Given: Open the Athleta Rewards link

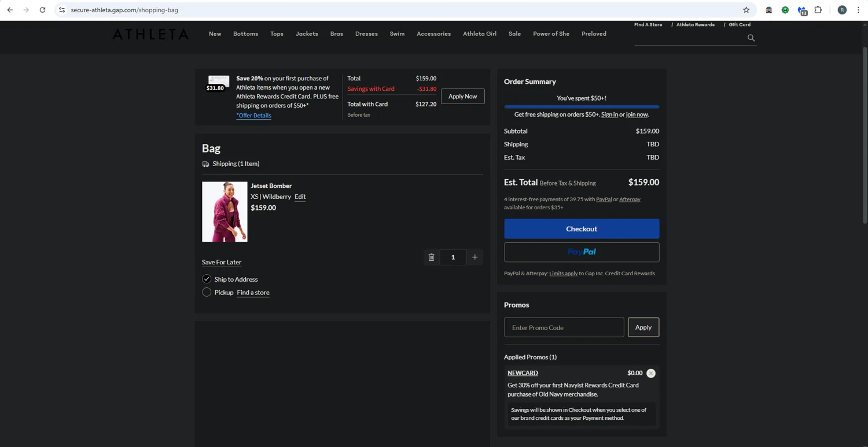Looking at the screenshot, I should pyautogui.click(x=696, y=25).
